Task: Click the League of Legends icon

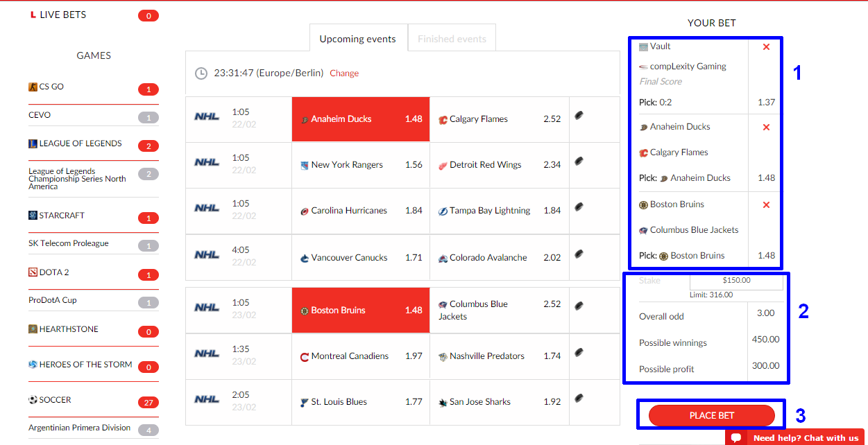Action: (33, 143)
